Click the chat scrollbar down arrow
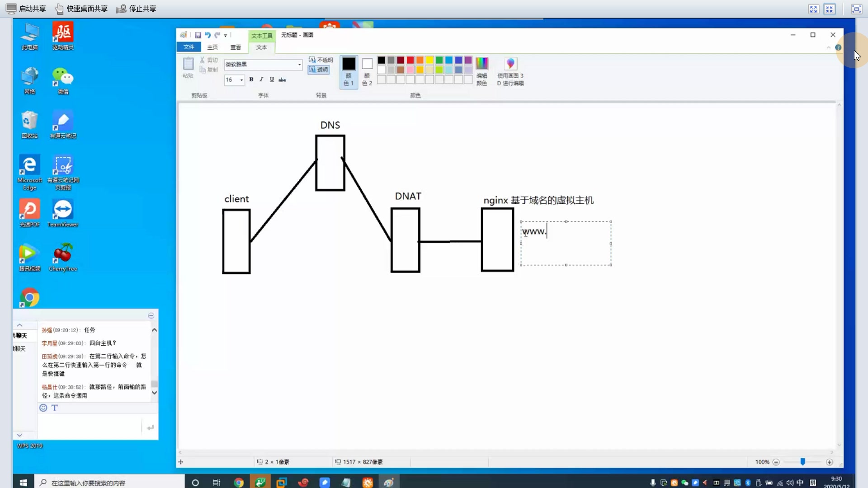 pos(154,393)
